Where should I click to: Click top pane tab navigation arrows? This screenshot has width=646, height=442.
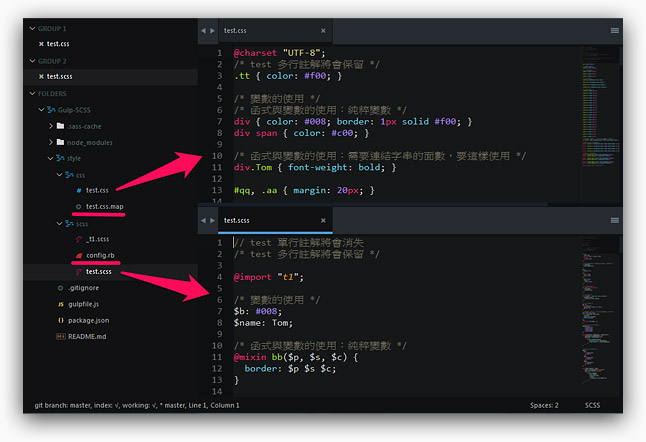[206, 31]
